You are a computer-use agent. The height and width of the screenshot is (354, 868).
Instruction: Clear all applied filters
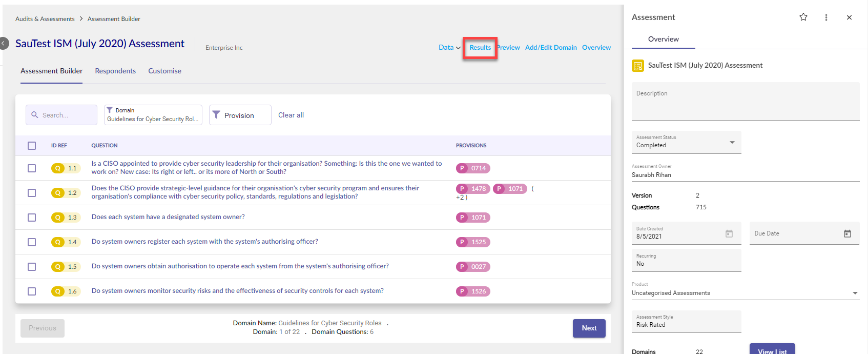[291, 115]
